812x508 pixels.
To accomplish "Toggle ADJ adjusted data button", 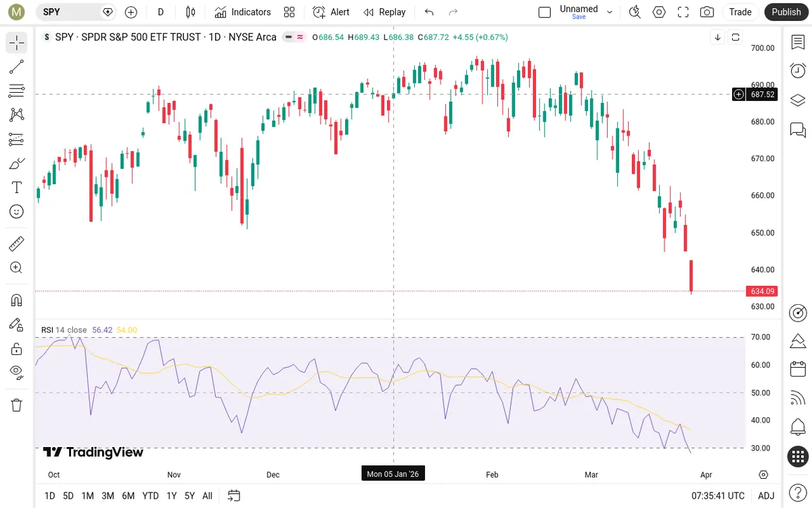I will pyautogui.click(x=766, y=496).
